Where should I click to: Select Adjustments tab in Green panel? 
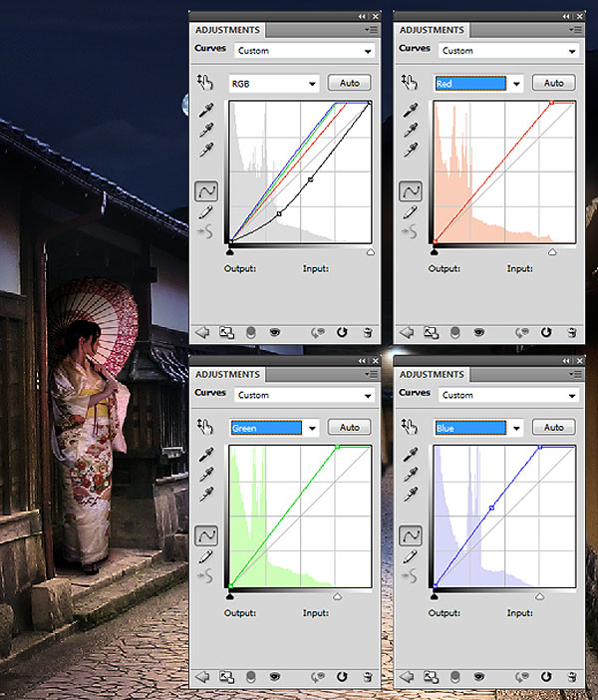(x=227, y=374)
